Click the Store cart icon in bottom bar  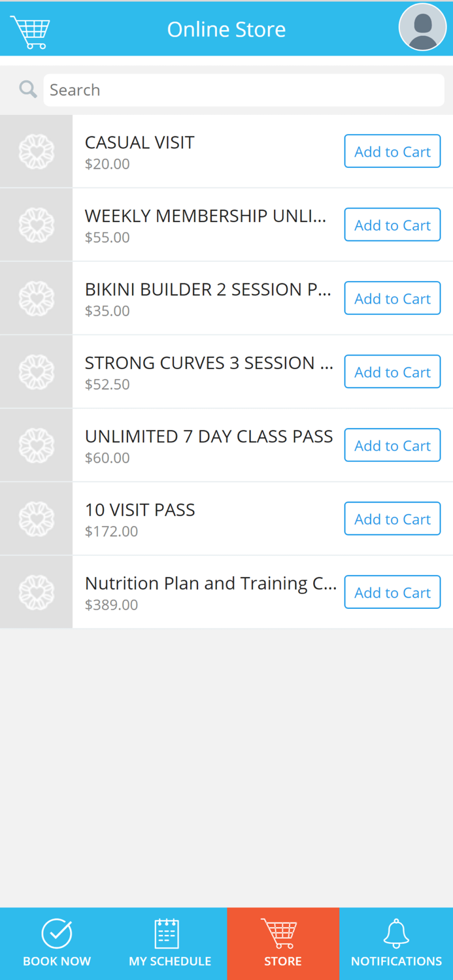[282, 933]
